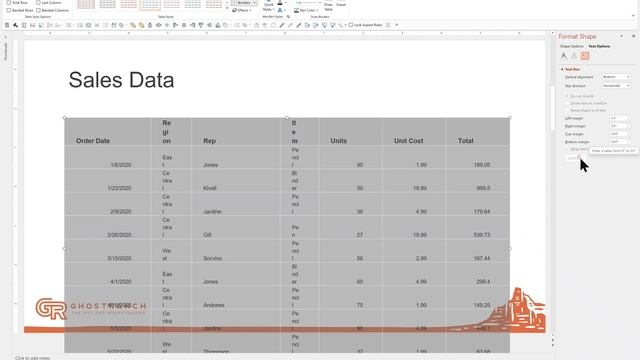The width and height of the screenshot is (640, 360).
Task: Click the Effects icon in Table Styles
Action: click(234, 10)
